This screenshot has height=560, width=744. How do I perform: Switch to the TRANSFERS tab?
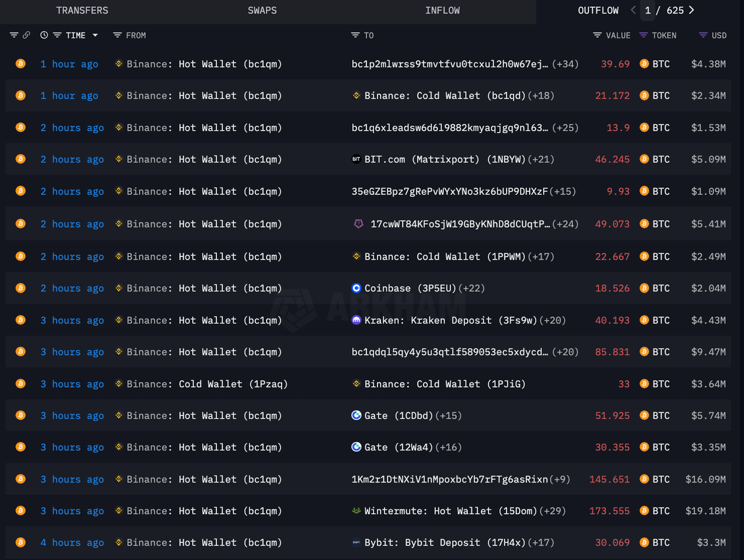coord(82,11)
